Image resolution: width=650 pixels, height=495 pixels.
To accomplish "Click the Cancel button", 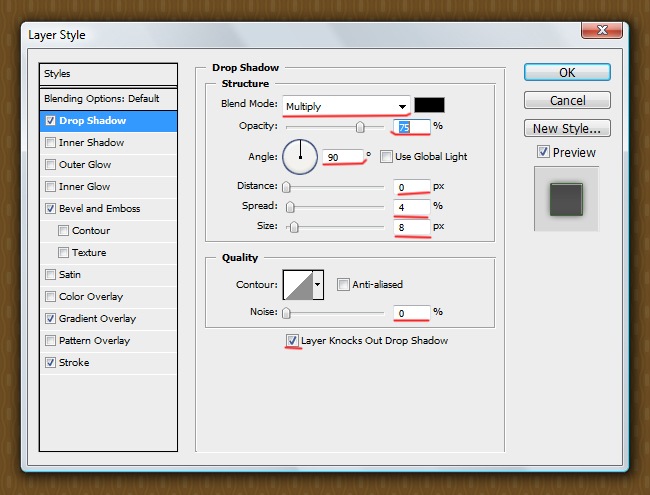I will [x=567, y=101].
